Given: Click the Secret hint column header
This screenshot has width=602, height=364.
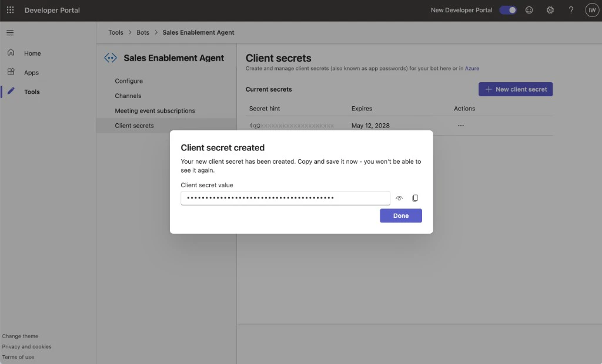Looking at the screenshot, I should [x=265, y=109].
